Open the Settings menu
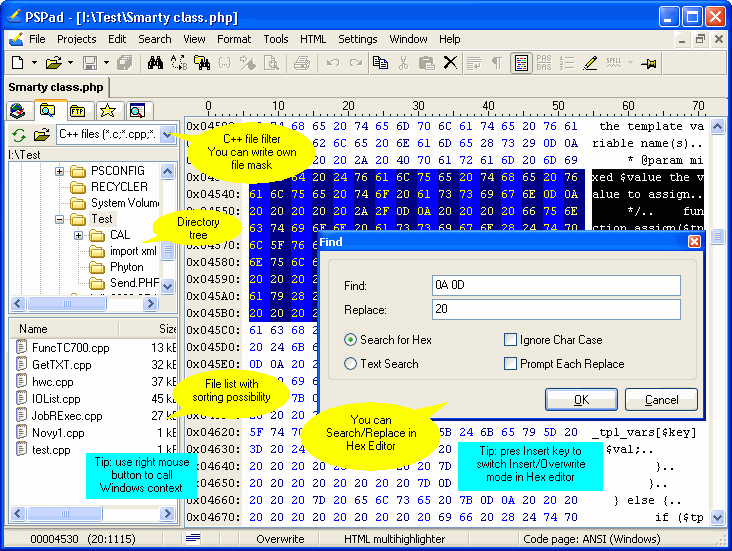Screen dimensions: 732x551 tap(357, 39)
